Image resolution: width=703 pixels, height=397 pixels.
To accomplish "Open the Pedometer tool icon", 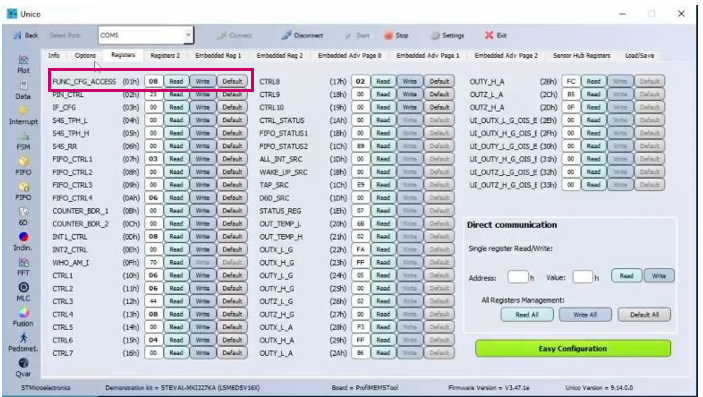I will tap(23, 343).
